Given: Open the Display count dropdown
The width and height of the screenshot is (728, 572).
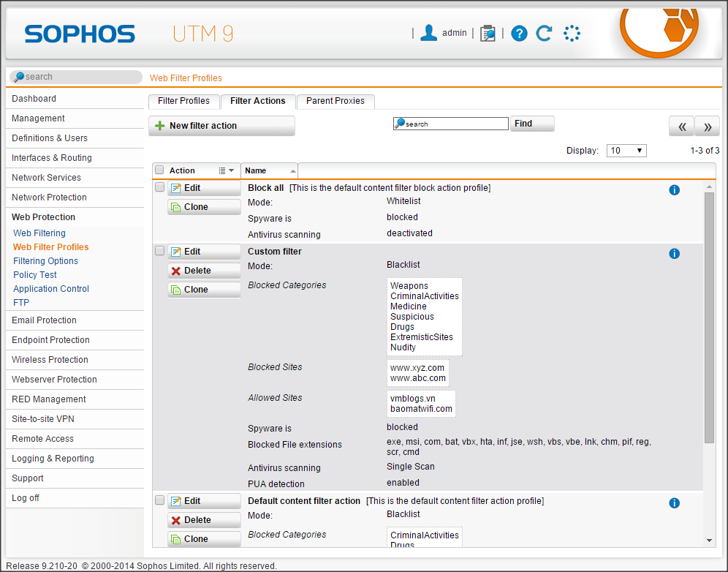Looking at the screenshot, I should pyautogui.click(x=627, y=151).
